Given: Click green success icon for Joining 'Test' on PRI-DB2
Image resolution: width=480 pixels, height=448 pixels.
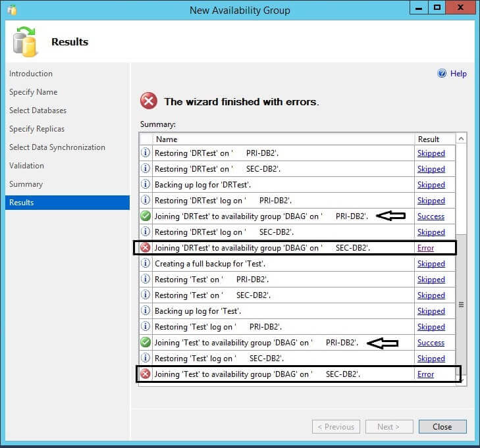Looking at the screenshot, I should (146, 342).
